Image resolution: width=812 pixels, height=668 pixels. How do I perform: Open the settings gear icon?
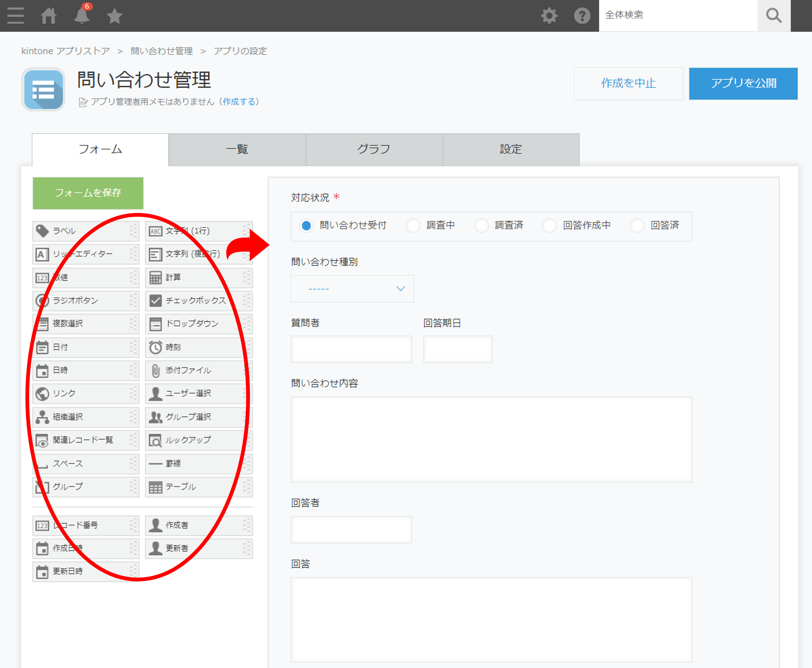(549, 16)
